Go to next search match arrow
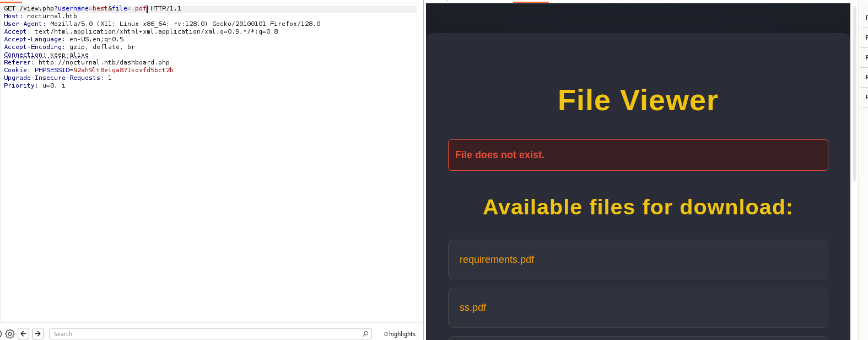The width and height of the screenshot is (868, 340). coord(37,333)
